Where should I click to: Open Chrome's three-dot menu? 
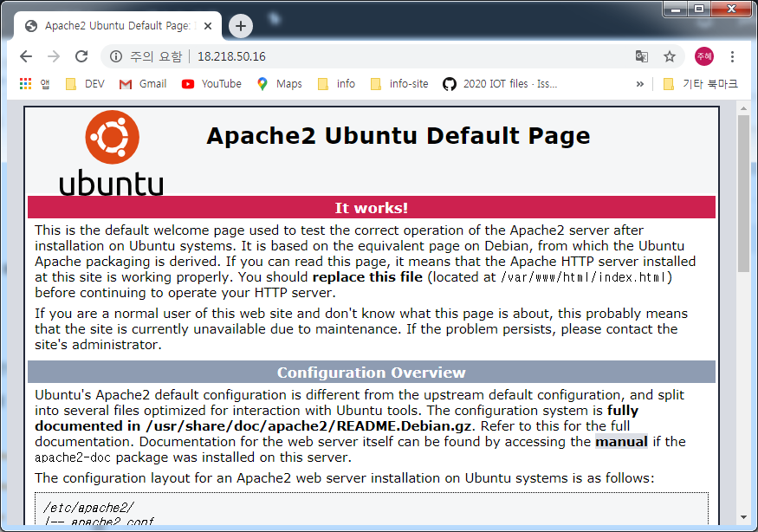732,56
